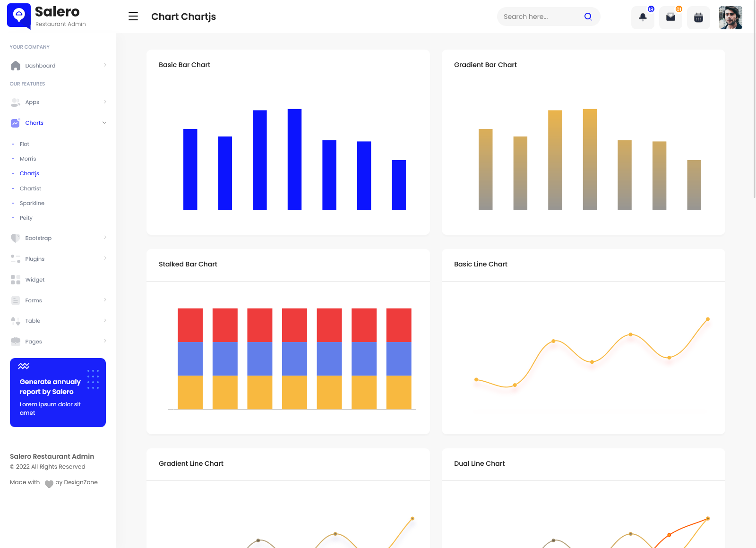Expand the Apps menu arrow
Viewport: 756px width, 548px height.
(x=105, y=102)
